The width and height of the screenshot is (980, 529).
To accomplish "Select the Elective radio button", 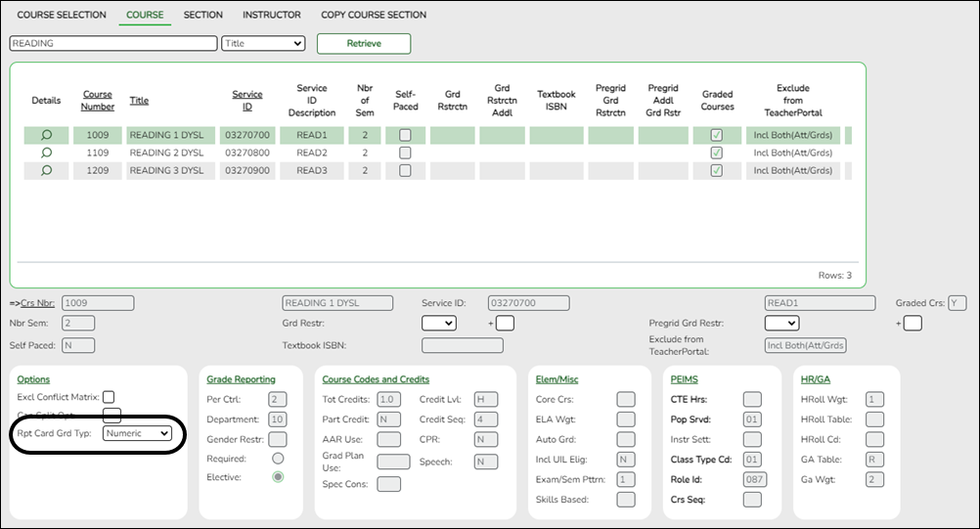I will point(278,476).
